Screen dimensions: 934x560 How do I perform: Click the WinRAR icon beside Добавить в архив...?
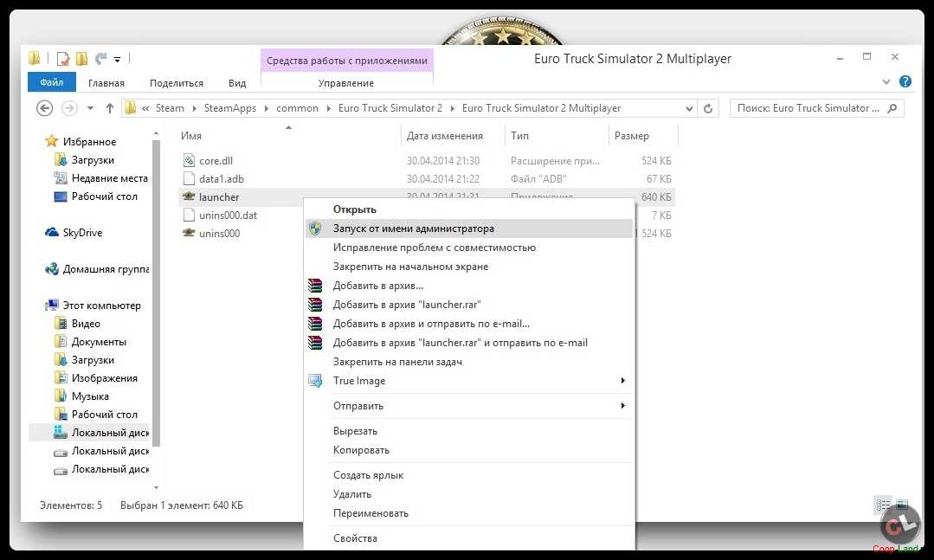[315, 286]
